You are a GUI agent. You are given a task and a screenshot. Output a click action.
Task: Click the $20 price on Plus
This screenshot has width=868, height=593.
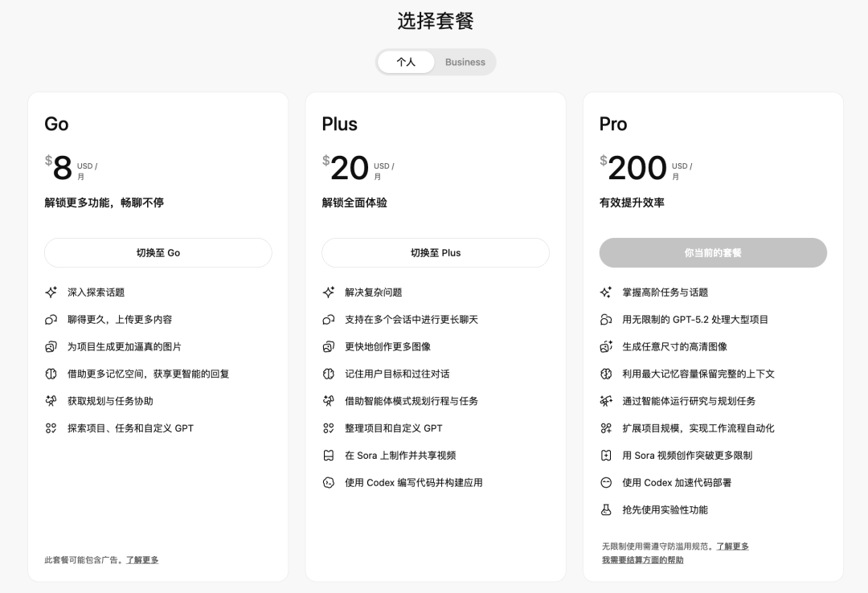coord(346,168)
